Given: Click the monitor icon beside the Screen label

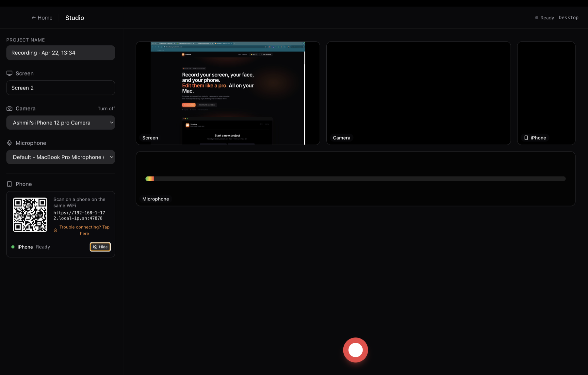Looking at the screenshot, I should pos(9,73).
